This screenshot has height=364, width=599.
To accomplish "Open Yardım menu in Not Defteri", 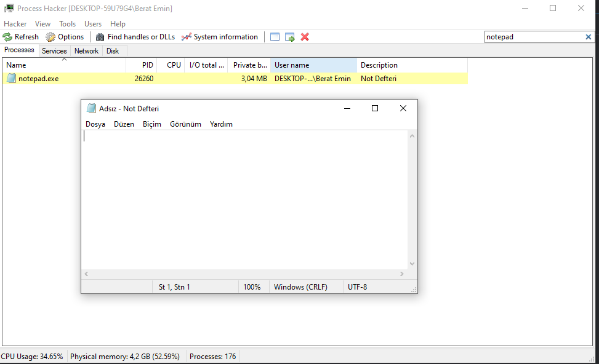I will [x=221, y=124].
